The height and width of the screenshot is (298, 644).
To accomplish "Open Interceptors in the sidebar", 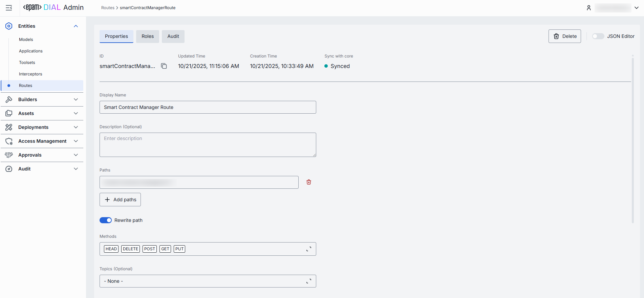I will pyautogui.click(x=30, y=74).
